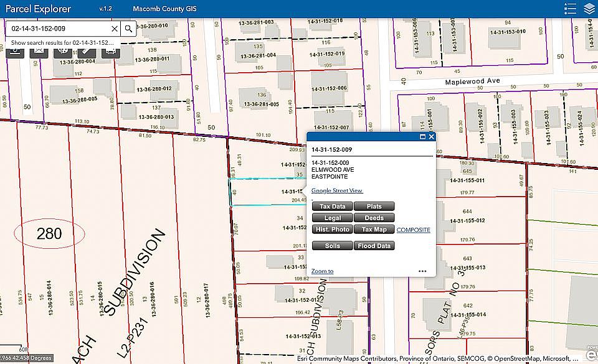Open the COMPOSITE link
598x364 pixels.
414,230
